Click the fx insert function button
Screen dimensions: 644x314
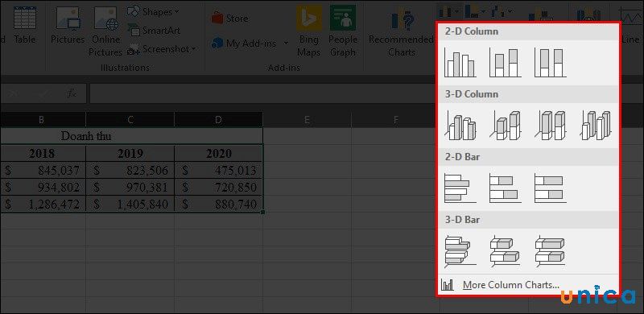[x=72, y=93]
